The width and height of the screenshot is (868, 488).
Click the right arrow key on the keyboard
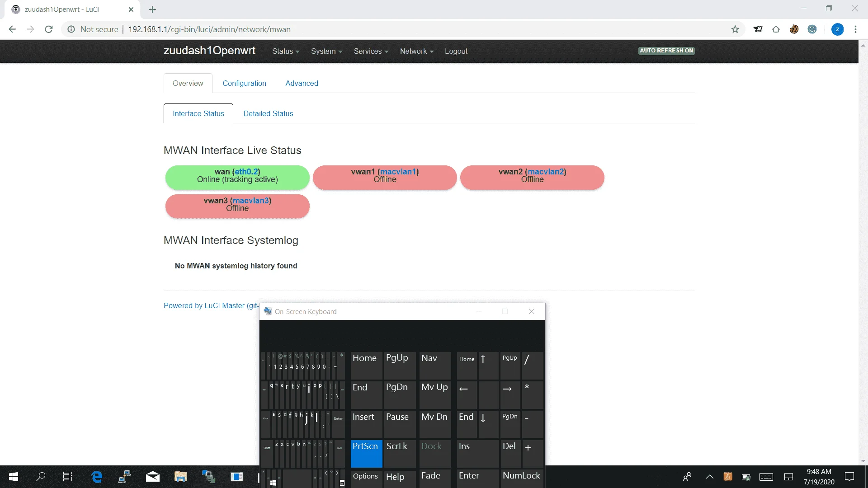(x=510, y=394)
